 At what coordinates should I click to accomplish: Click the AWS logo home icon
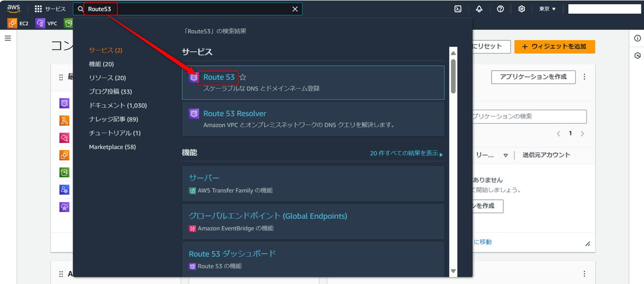(13, 9)
